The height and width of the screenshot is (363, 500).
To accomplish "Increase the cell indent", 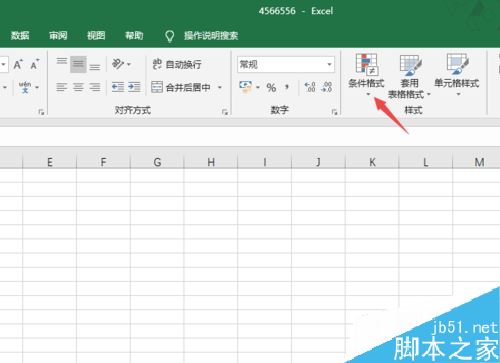I will click(x=134, y=87).
